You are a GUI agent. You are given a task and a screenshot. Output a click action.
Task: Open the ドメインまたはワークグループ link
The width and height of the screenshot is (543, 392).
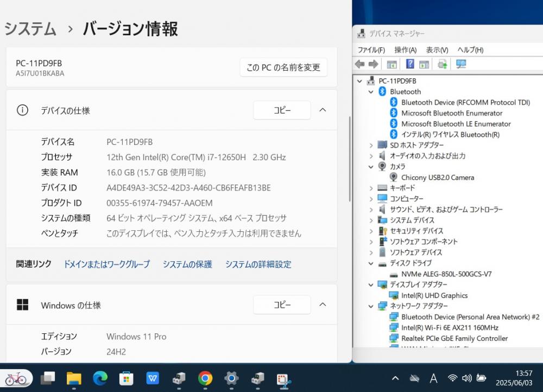coord(106,264)
